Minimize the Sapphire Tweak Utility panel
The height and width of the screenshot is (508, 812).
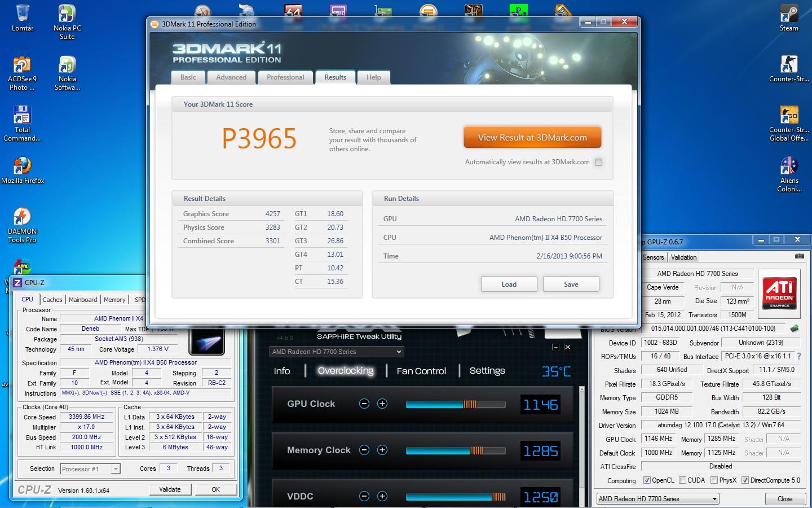click(555, 347)
